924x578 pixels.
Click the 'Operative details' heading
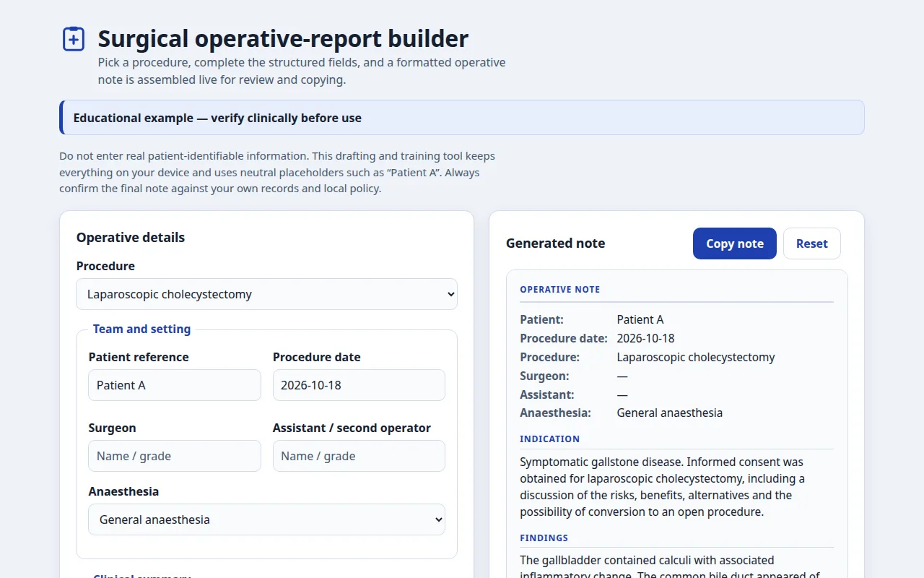[x=131, y=238]
